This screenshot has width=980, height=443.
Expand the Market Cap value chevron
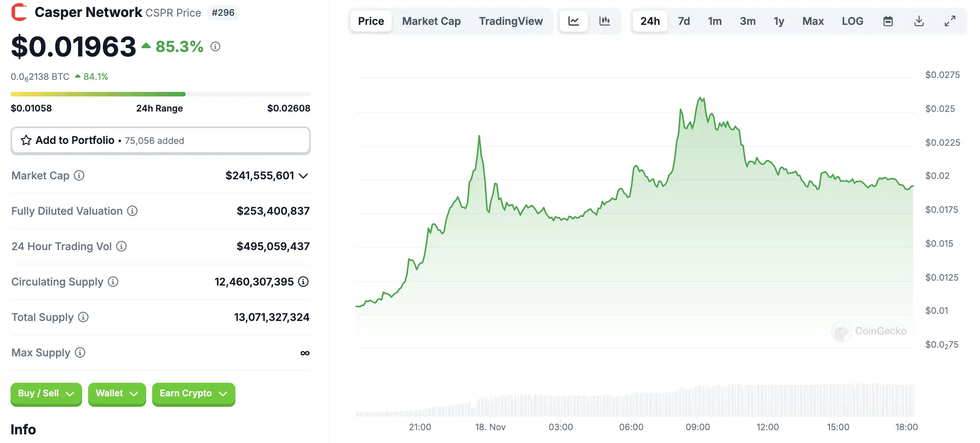click(303, 176)
